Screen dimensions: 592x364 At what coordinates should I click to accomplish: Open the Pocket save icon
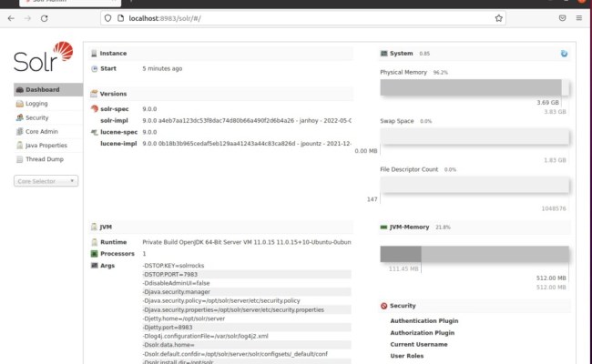[562, 18]
